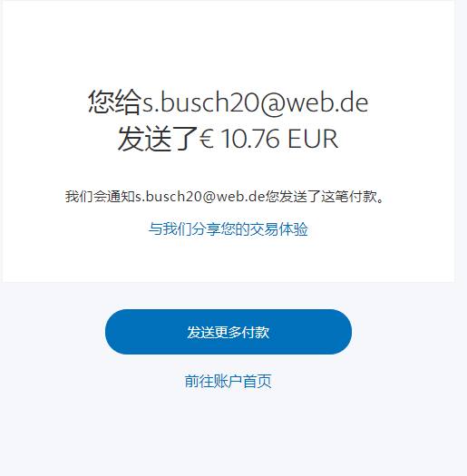Click the gray gap above 发送更多付款 button
Screen dimensions: 467x476
(x=229, y=296)
